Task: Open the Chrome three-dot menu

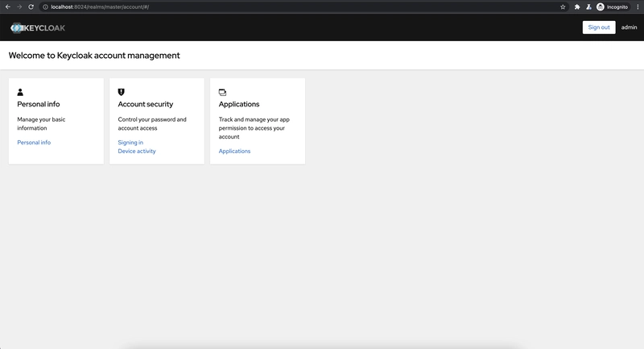Action: 637,6
